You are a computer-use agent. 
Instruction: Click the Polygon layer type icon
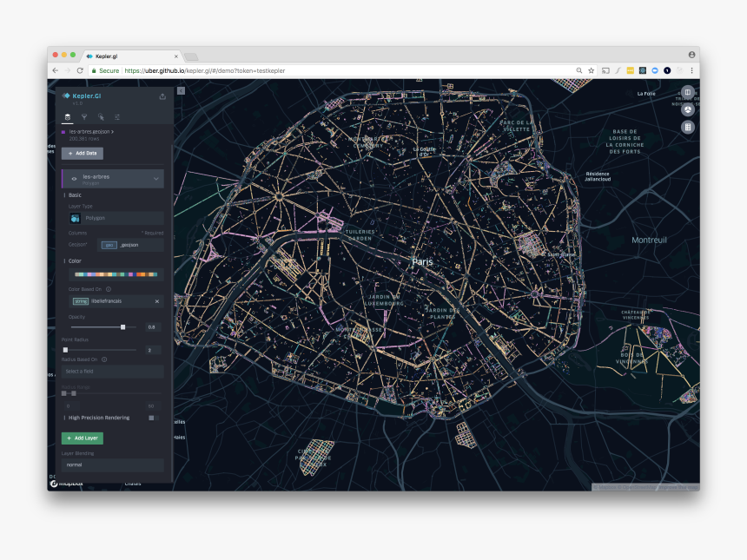75,218
